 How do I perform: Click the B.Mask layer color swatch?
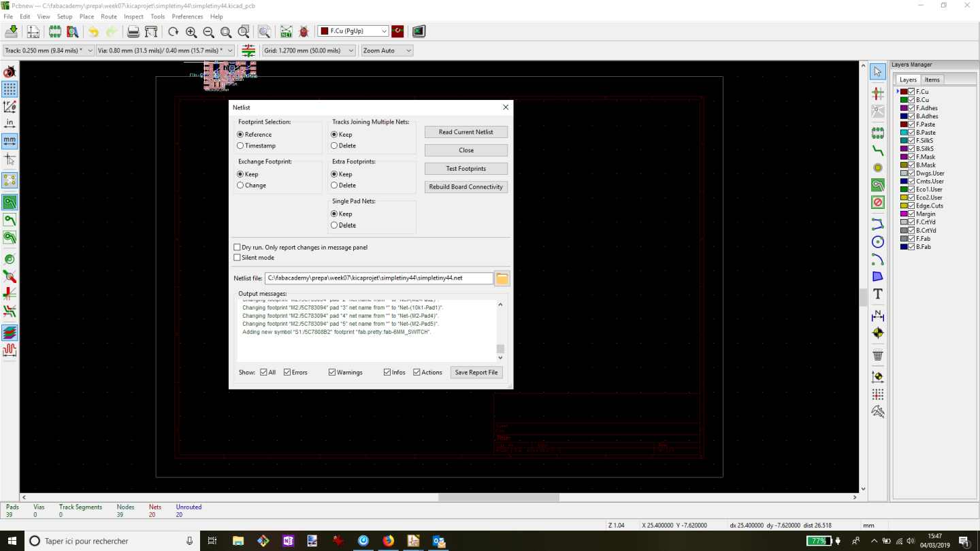[904, 165]
